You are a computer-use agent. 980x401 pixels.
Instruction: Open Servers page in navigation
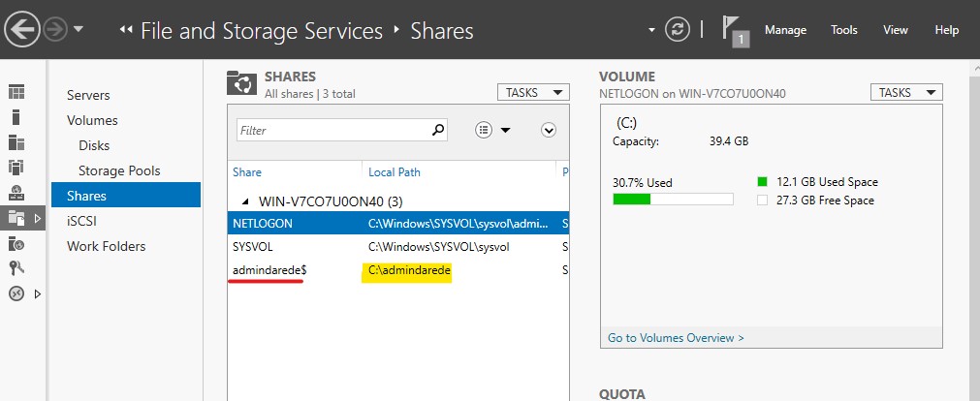tap(88, 96)
